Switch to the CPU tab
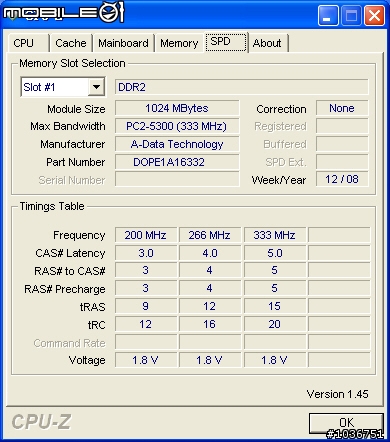 coord(28,43)
